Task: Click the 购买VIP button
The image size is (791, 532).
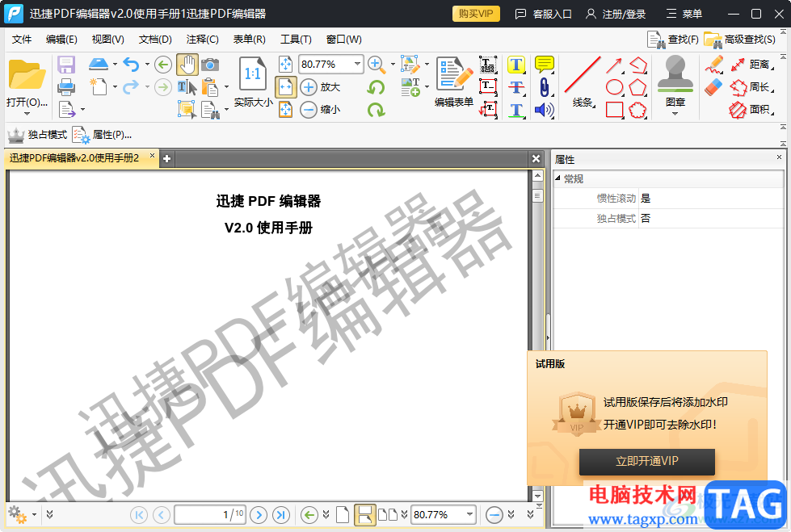Action: (476, 14)
